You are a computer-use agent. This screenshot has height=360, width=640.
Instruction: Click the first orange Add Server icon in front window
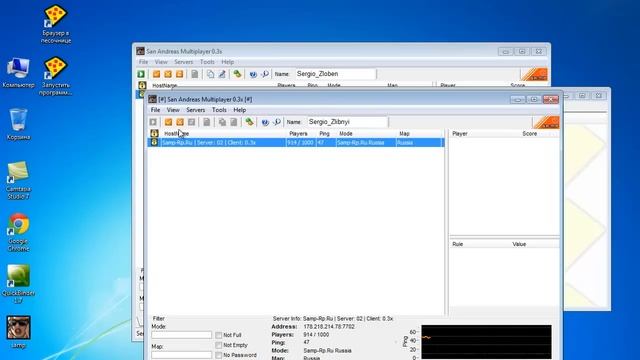[x=168, y=122]
